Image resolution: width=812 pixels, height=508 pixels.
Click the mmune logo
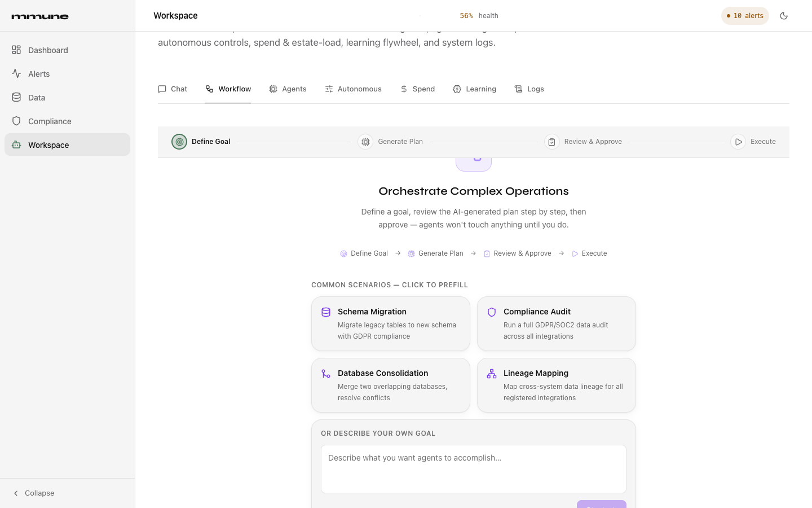tap(40, 16)
